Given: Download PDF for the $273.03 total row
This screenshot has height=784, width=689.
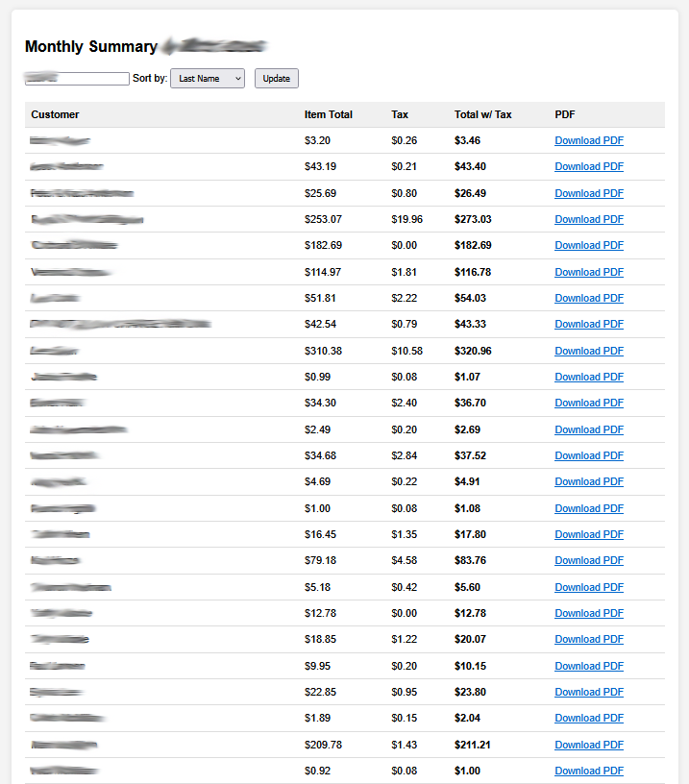Looking at the screenshot, I should 589,219.
